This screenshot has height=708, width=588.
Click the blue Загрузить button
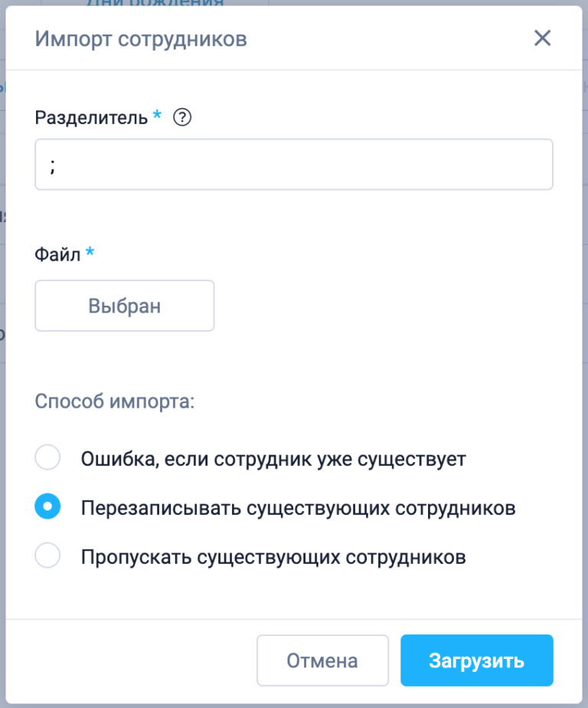pos(476,660)
